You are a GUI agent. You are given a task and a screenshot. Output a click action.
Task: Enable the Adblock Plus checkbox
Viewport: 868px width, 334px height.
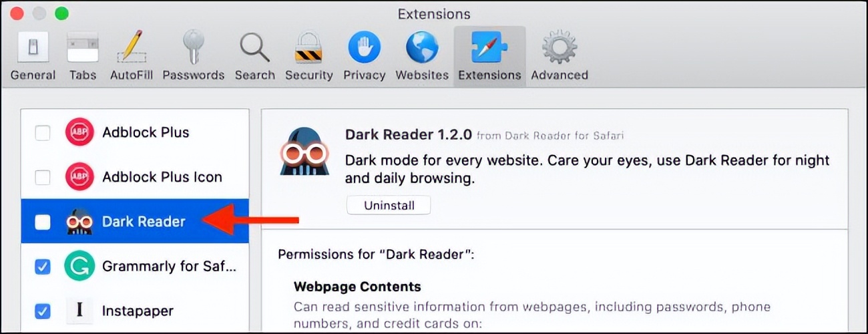pos(42,133)
